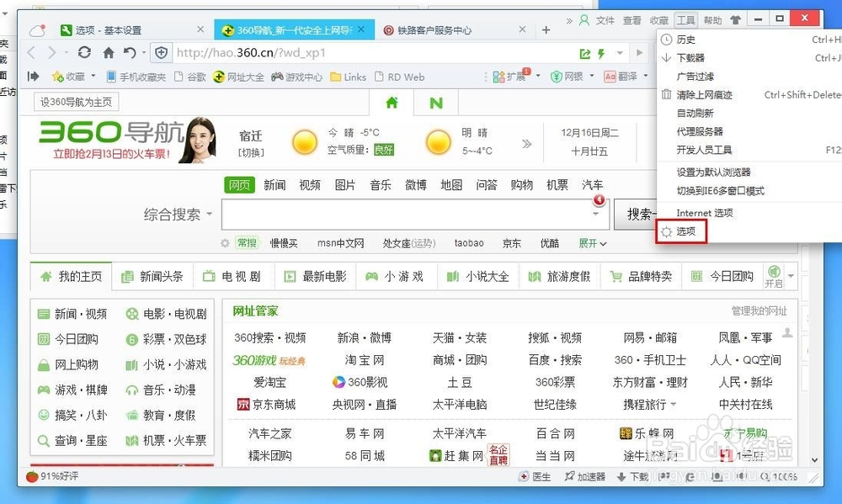Click [切换] city switch link

251,152
